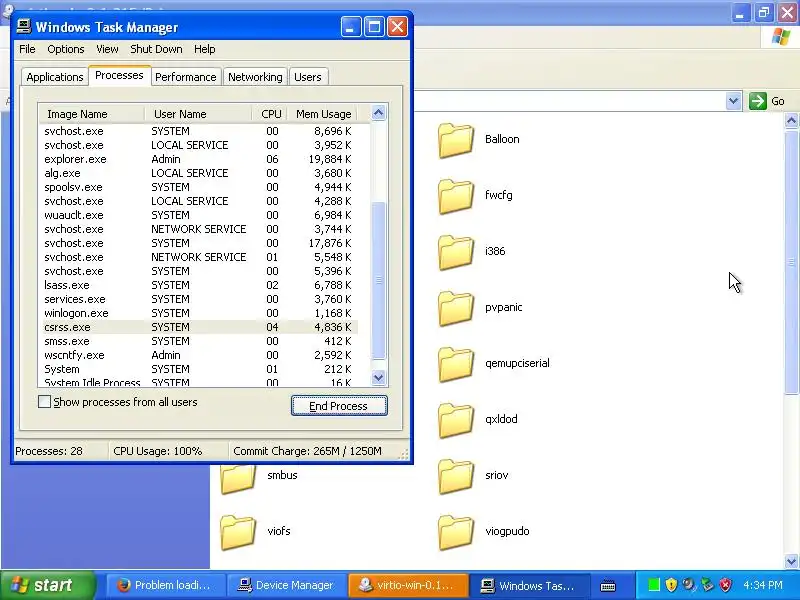Viewport: 800px width, 600px height.
Task: Click the process list scrollbar thumb
Action: coord(378,280)
